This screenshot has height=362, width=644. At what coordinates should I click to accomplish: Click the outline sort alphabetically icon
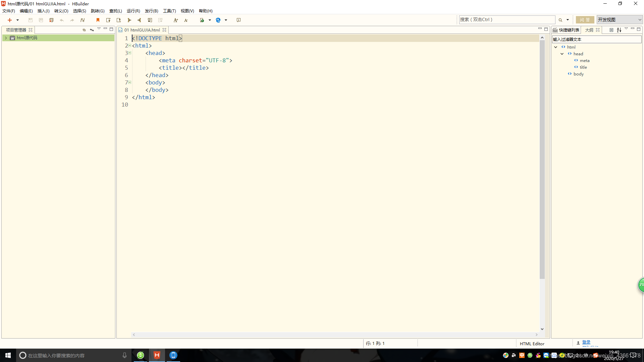tap(619, 30)
